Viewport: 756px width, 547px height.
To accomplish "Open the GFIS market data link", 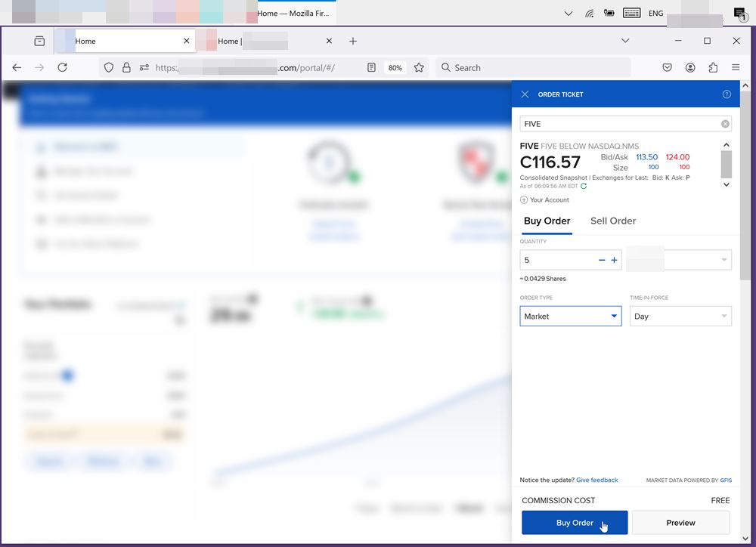I will 726,480.
